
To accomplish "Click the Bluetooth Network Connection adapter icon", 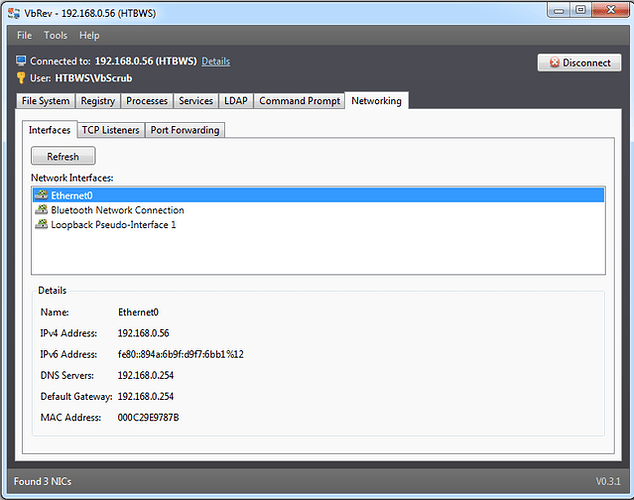I will click(41, 210).
